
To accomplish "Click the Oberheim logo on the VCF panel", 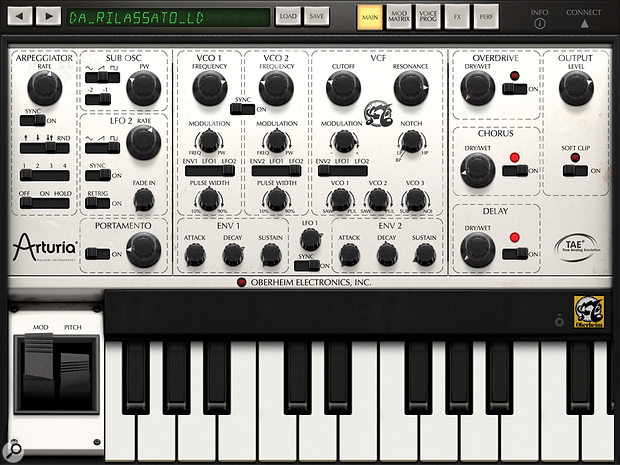I will 378,114.
